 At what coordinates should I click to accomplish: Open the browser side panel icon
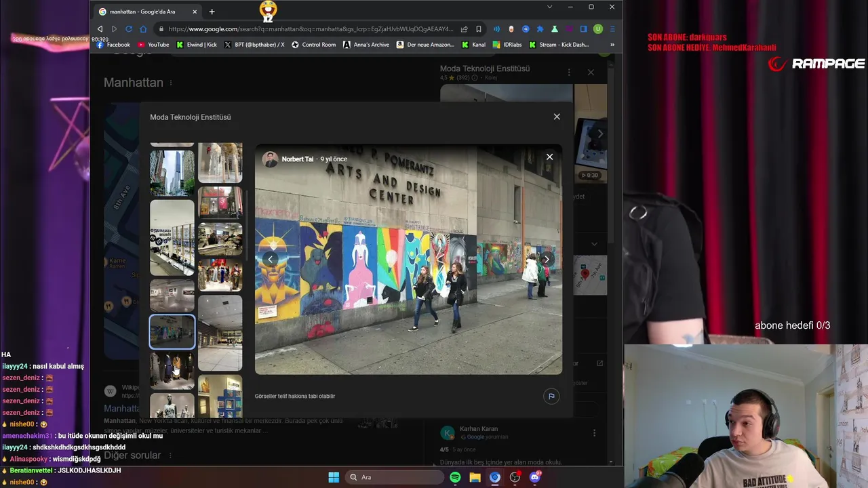pos(583,29)
